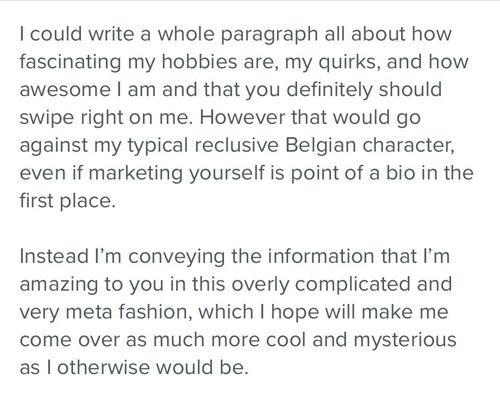This screenshot has height=397, width=500.
Task: Click the word "mysterious" in the bio
Action: 405,340
